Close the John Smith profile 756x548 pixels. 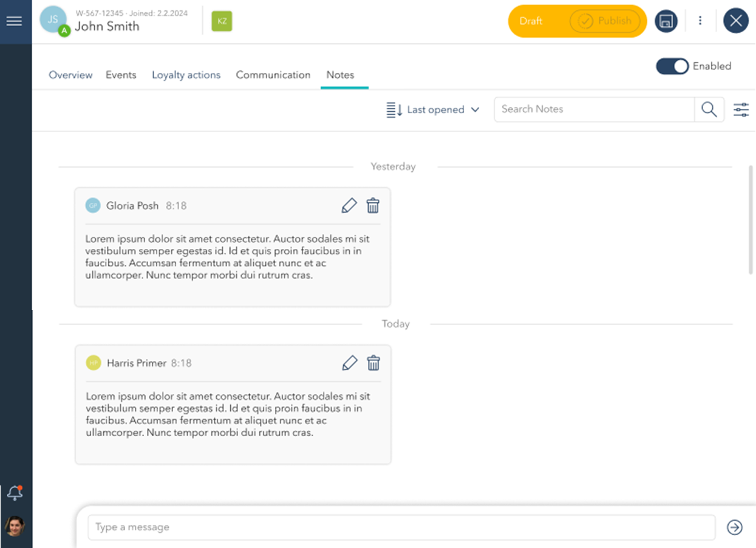click(x=736, y=21)
